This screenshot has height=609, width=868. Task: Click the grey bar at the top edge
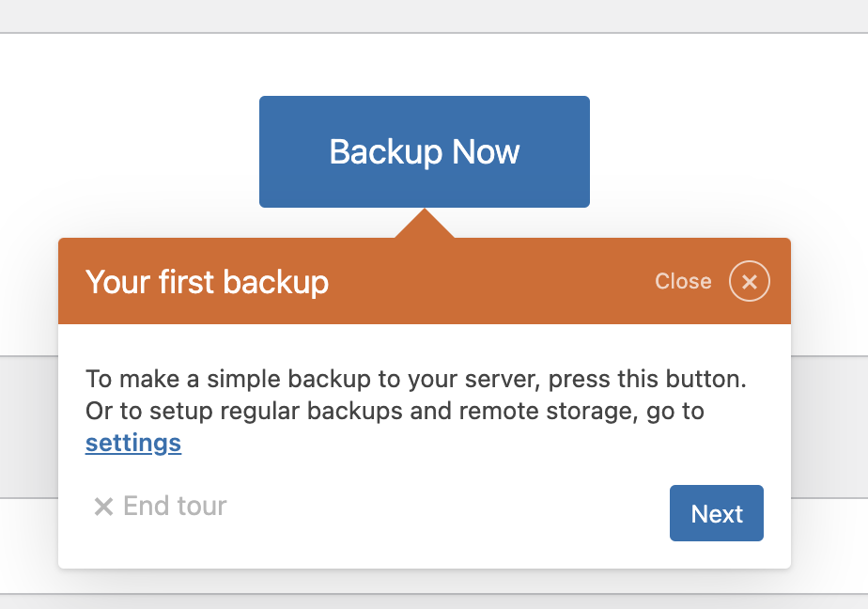434,16
